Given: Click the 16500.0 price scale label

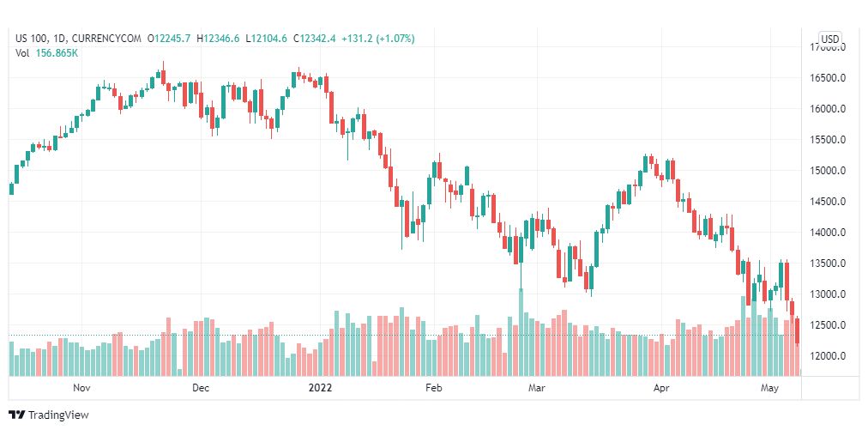Looking at the screenshot, I should point(827,78).
